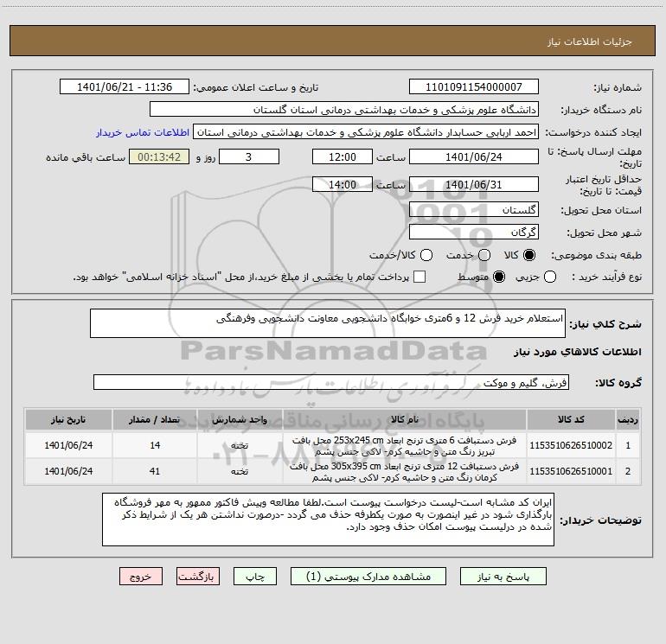Click delivery city field گرگان
Image resolution: width=666 pixels, height=644 pixels.
pos(474,233)
